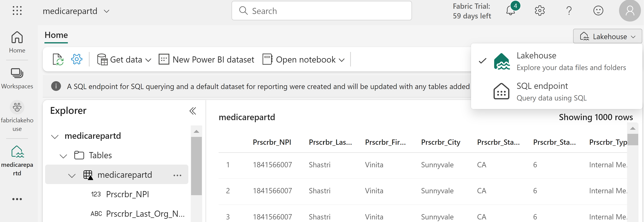Click New Power BI dataset
This screenshot has width=644, height=222.
[x=206, y=59]
